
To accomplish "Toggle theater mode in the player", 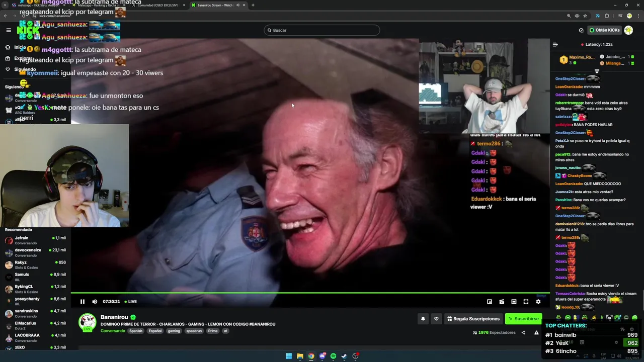I will click(x=514, y=302).
